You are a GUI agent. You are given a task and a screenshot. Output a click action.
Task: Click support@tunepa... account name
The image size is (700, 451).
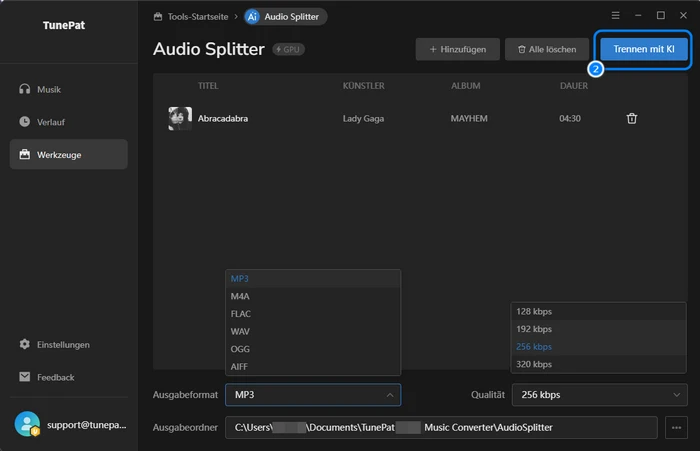[87, 425]
